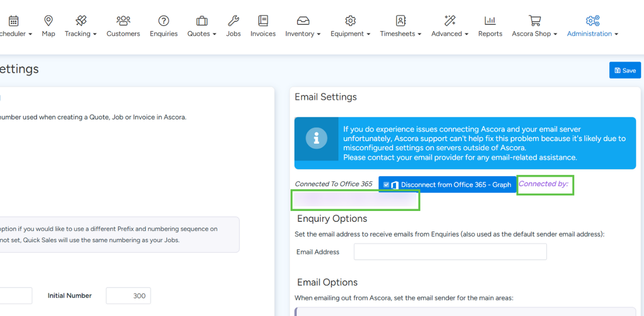The image size is (644, 316).
Task: Open the Equipment menu
Action: [350, 34]
